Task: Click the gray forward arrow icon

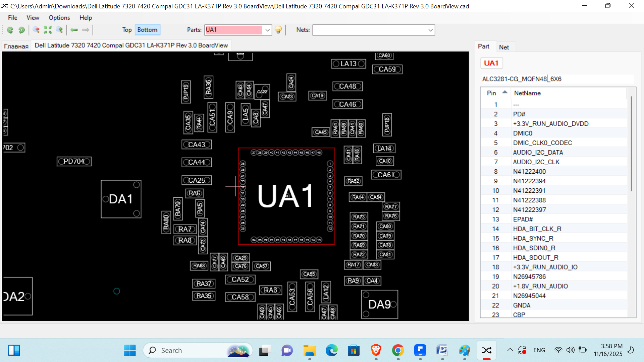Action: point(86,30)
